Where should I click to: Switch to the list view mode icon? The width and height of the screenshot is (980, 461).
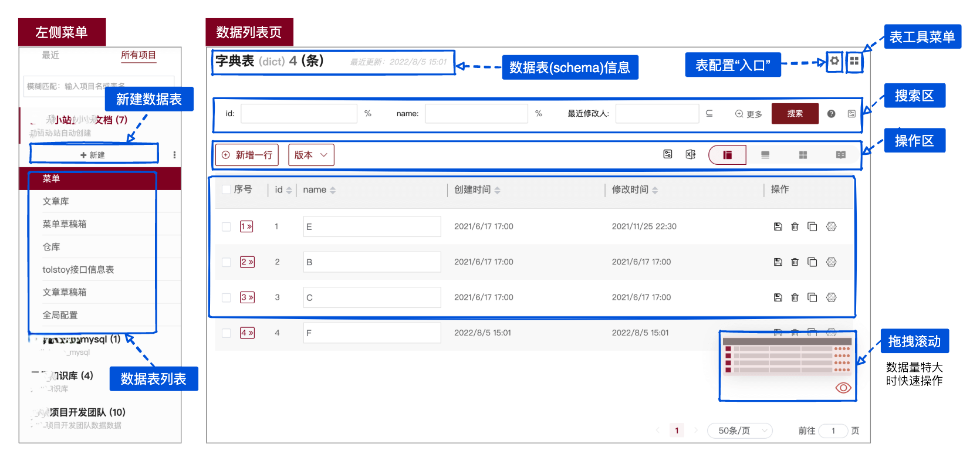765,155
